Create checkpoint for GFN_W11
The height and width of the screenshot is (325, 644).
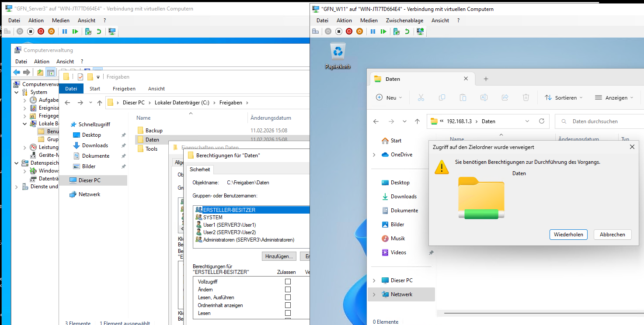tap(396, 31)
